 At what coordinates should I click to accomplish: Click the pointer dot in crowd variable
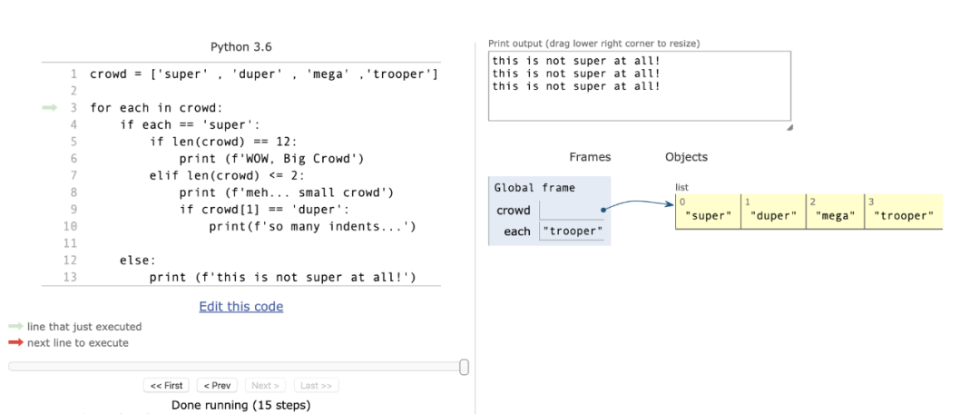603,210
